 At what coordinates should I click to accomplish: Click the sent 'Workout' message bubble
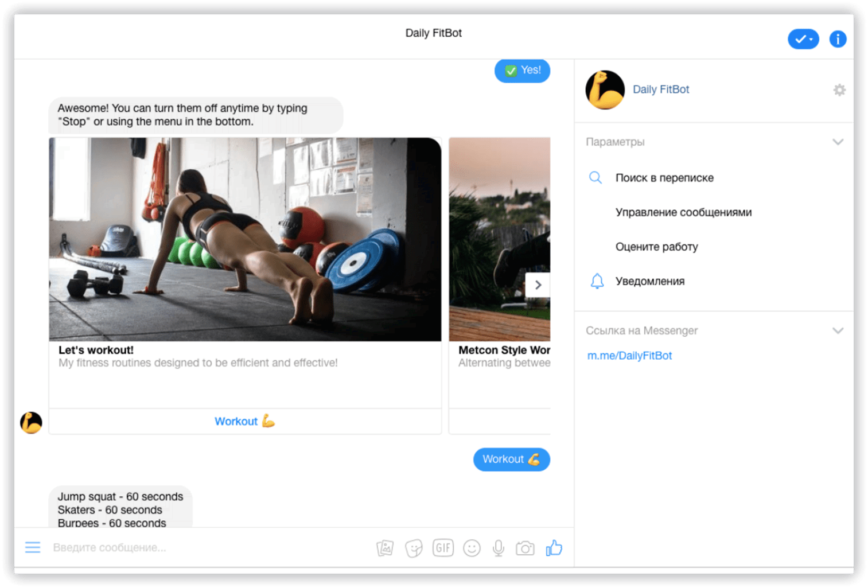pyautogui.click(x=511, y=459)
